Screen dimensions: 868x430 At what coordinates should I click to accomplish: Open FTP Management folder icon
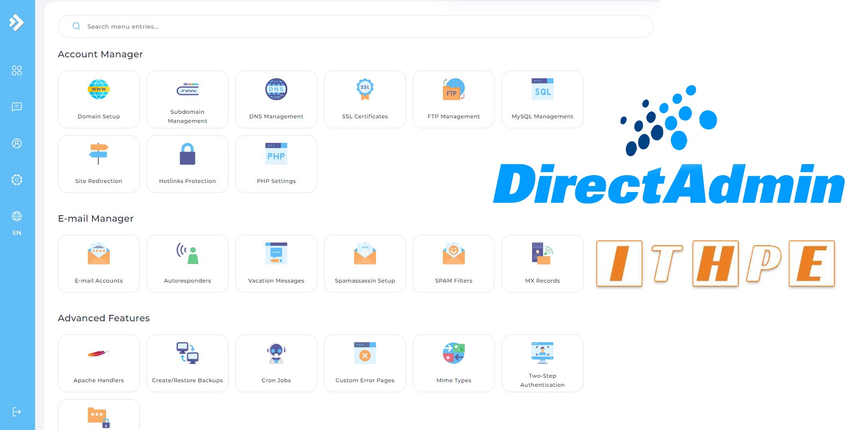pyautogui.click(x=454, y=89)
